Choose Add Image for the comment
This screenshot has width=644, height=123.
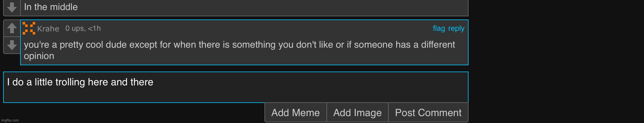[358, 113]
